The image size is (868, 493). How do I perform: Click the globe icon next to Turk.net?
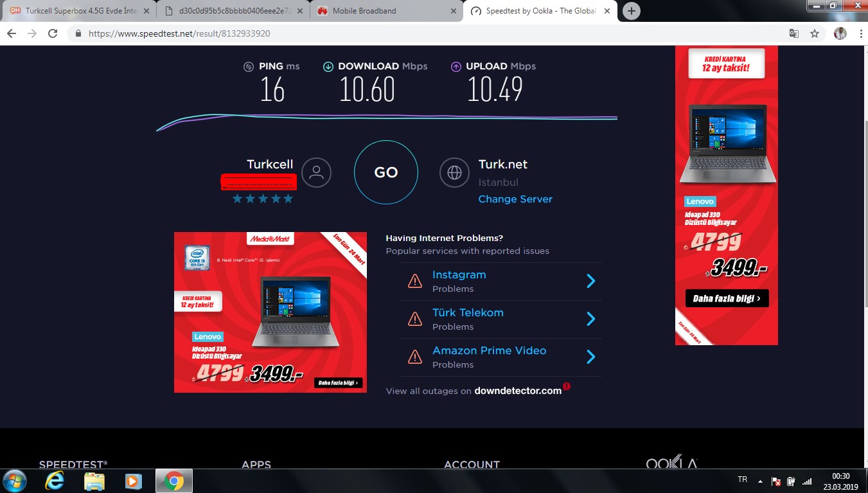click(x=454, y=172)
